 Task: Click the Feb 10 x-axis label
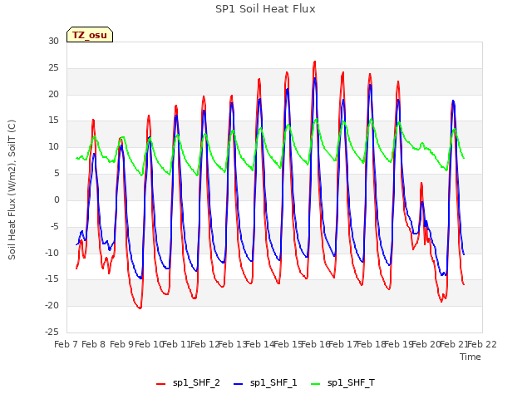150,344
